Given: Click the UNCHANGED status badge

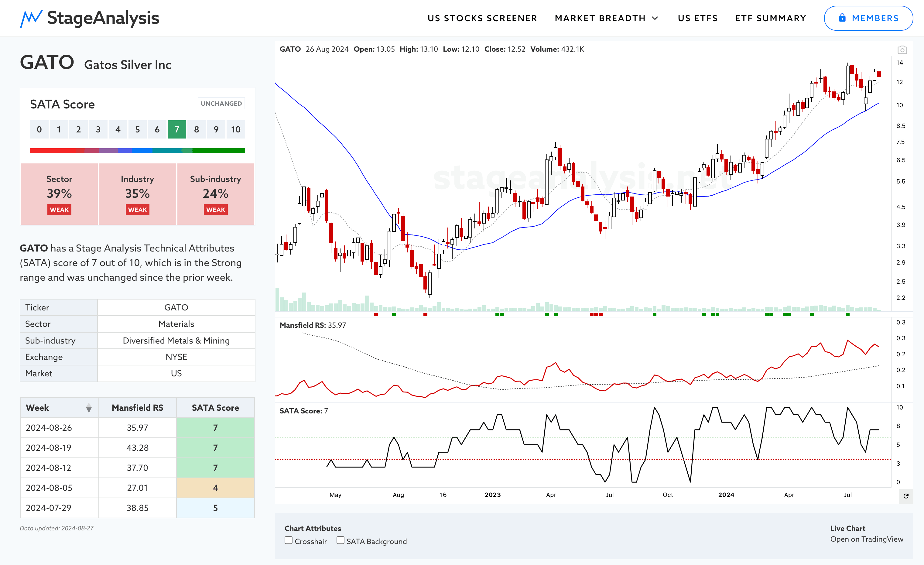Looking at the screenshot, I should click(221, 104).
